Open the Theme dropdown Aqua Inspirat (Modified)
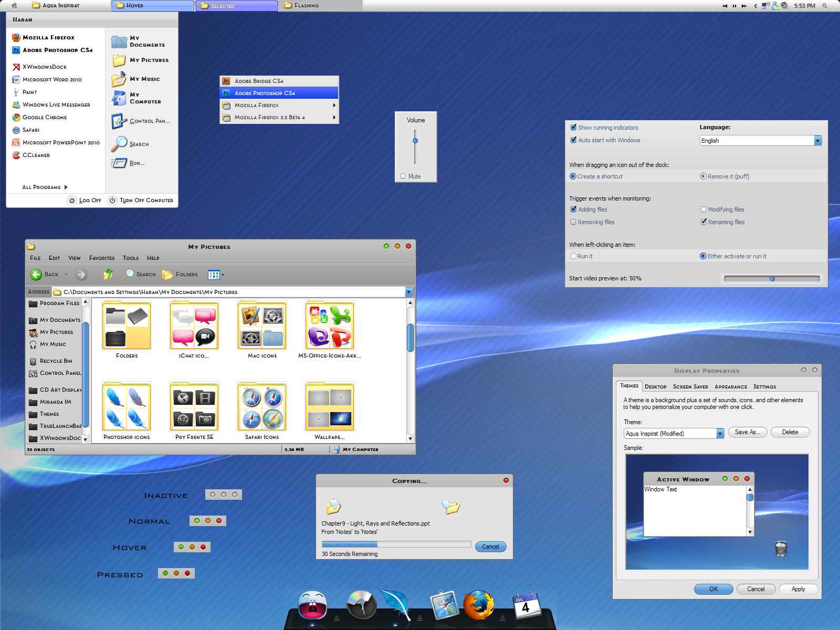 coord(674,433)
